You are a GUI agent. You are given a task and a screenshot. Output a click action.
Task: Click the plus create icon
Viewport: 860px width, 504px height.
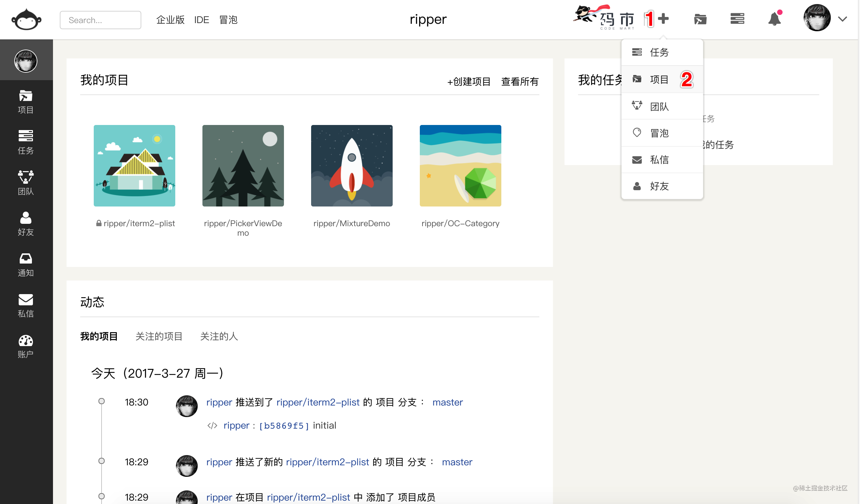(663, 18)
